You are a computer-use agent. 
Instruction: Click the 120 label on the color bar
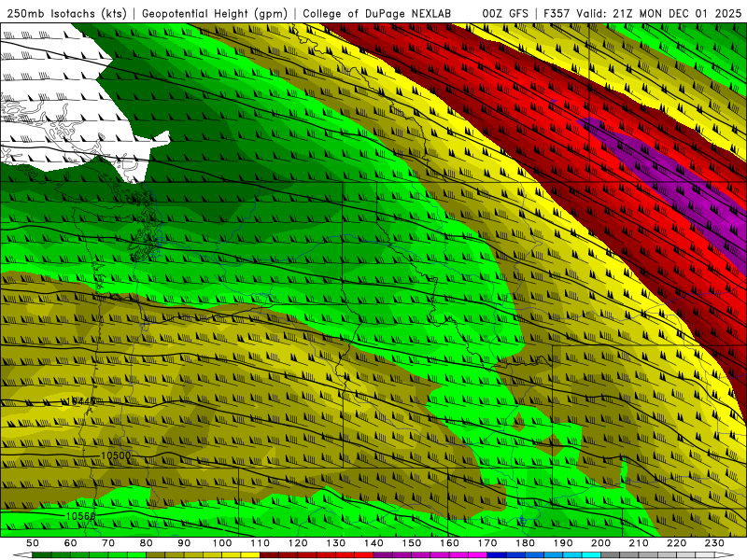(x=298, y=543)
